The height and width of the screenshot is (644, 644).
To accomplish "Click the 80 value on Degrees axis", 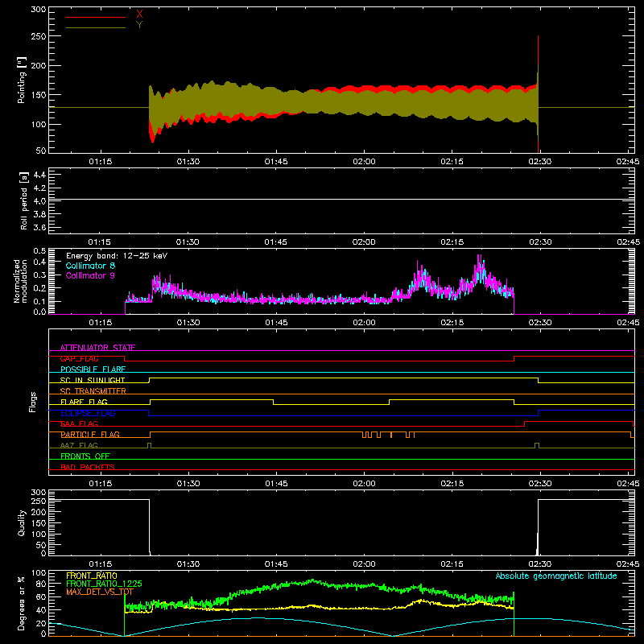I will tap(41, 584).
